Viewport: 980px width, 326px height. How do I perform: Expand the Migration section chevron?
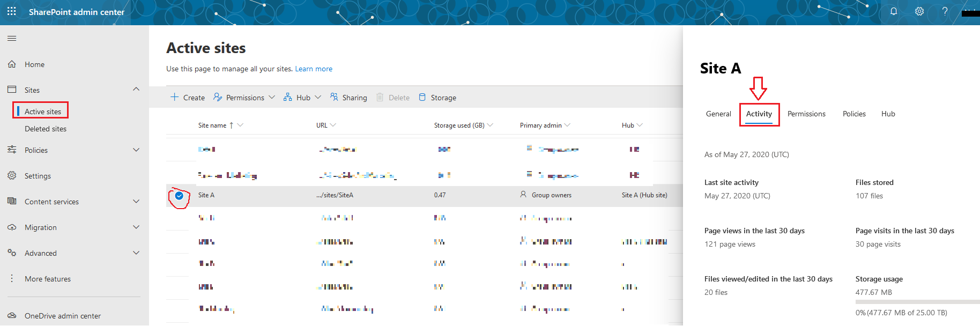point(136,227)
